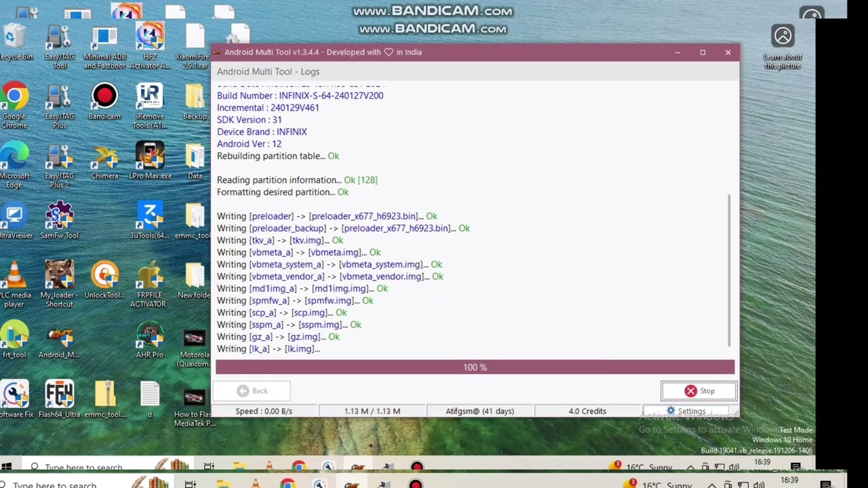Open the Bandicam desktop icon
This screenshot has height=488, width=868.
pyautogui.click(x=104, y=102)
